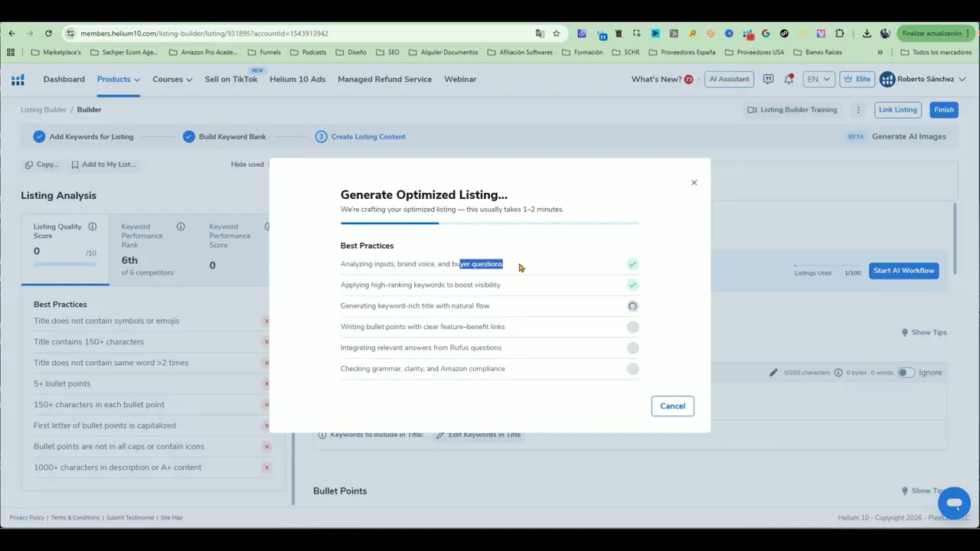Click Add to My List
Screen dimensions: 980x551
103,164
